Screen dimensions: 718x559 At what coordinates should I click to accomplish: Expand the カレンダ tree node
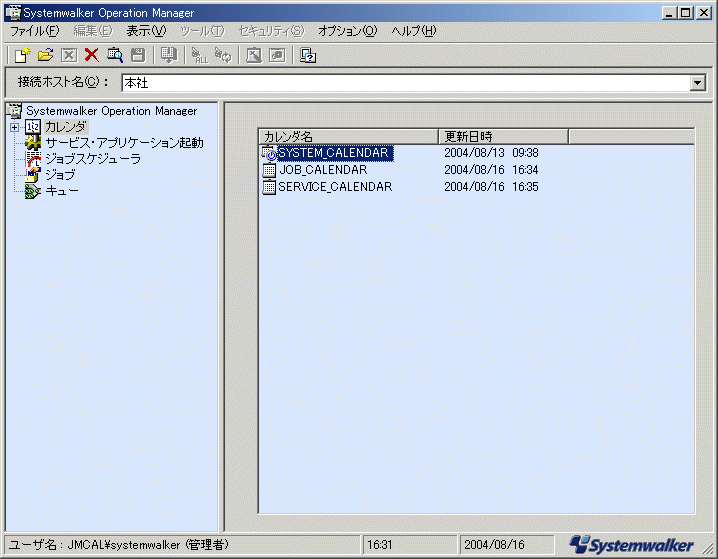click(14, 127)
